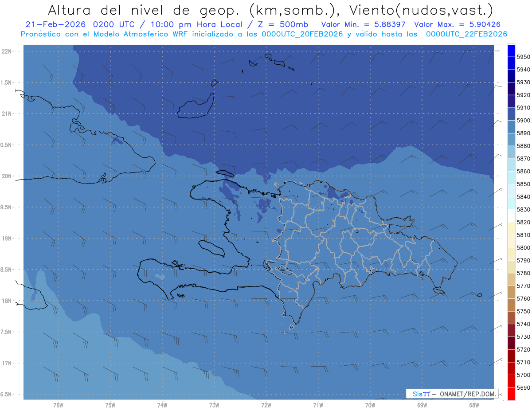
Task: Click the '71W' longitude label
Action: pyautogui.click(x=318, y=405)
